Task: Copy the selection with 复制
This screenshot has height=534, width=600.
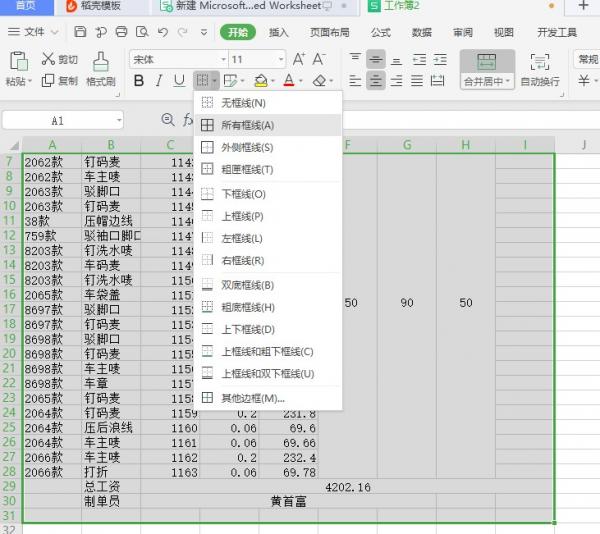Action: 59,81
